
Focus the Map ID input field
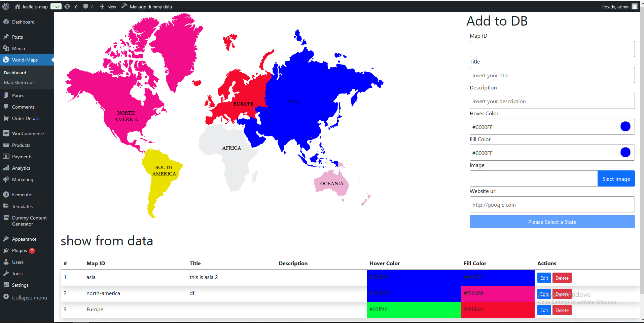coord(552,49)
